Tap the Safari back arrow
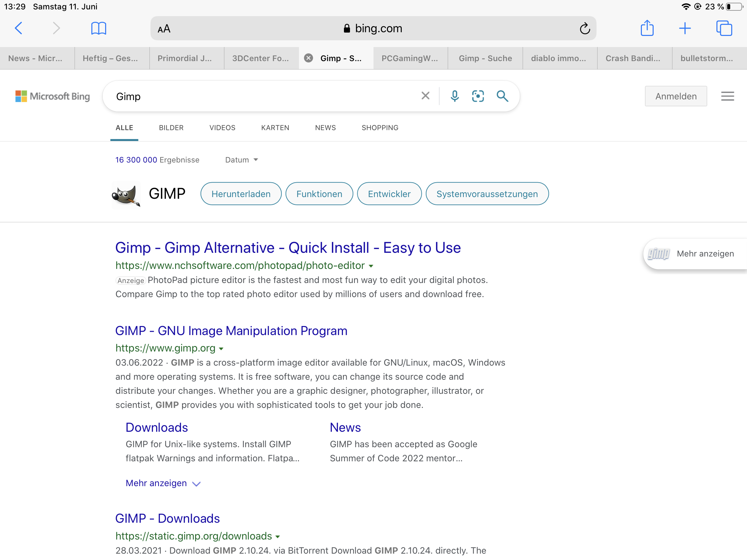The image size is (747, 560). click(x=18, y=28)
